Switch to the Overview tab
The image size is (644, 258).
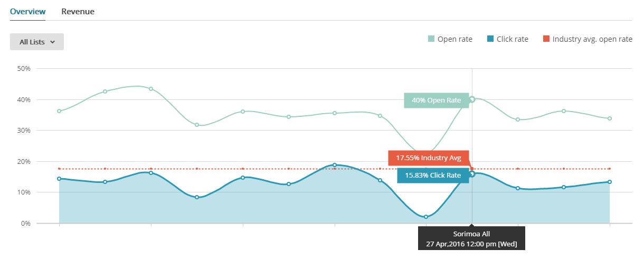[27, 11]
